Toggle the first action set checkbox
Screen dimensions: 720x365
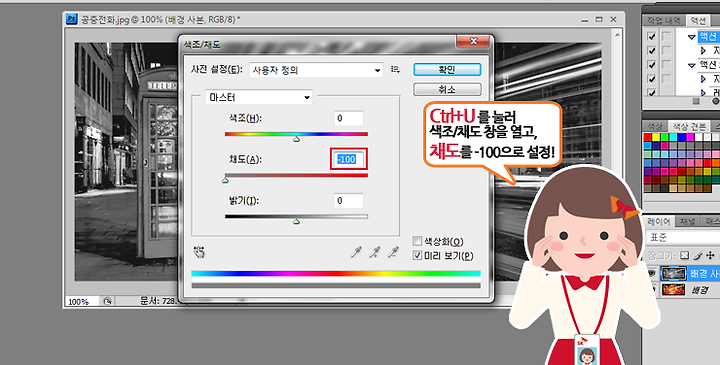pyautogui.click(x=651, y=37)
